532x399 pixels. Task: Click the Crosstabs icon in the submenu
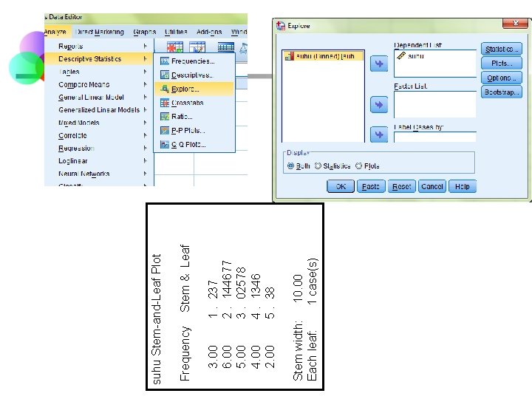[x=165, y=103]
